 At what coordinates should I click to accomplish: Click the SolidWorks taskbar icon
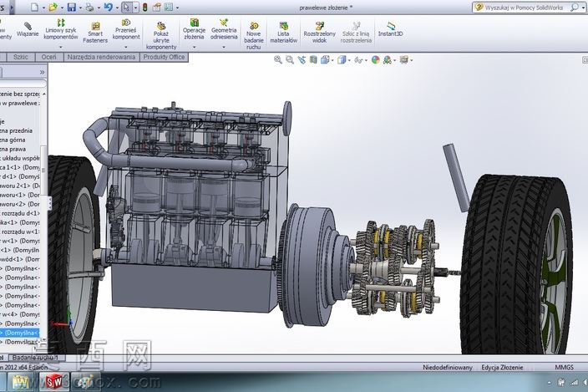pos(54,382)
